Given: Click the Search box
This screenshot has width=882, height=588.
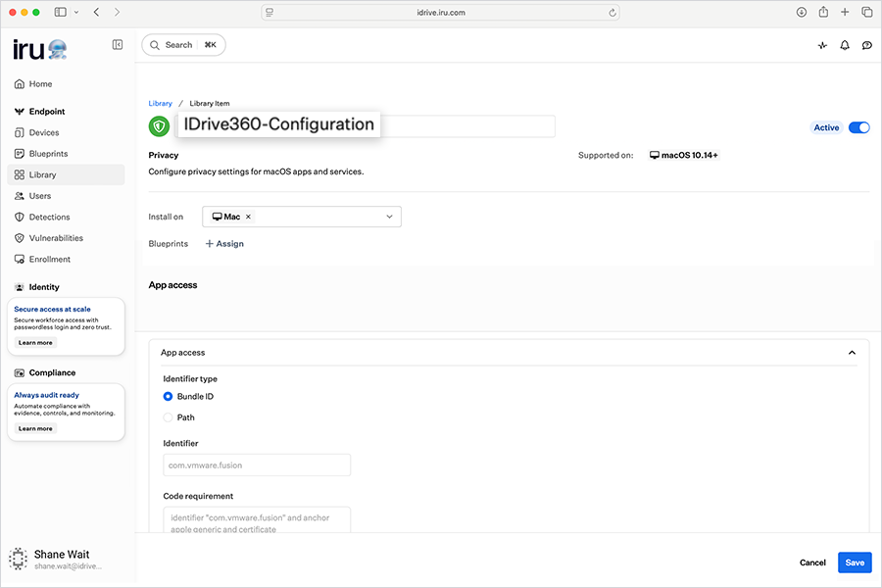Looking at the screenshot, I should click(x=183, y=45).
